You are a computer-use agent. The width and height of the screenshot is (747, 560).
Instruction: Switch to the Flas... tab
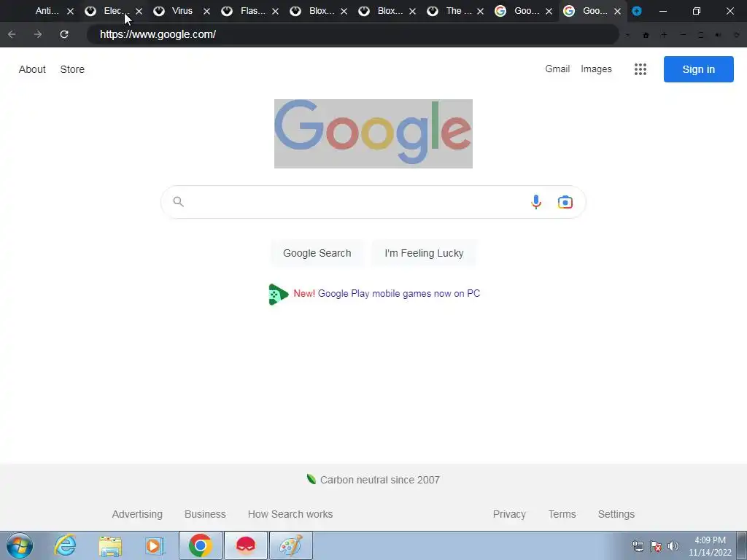[x=253, y=11]
